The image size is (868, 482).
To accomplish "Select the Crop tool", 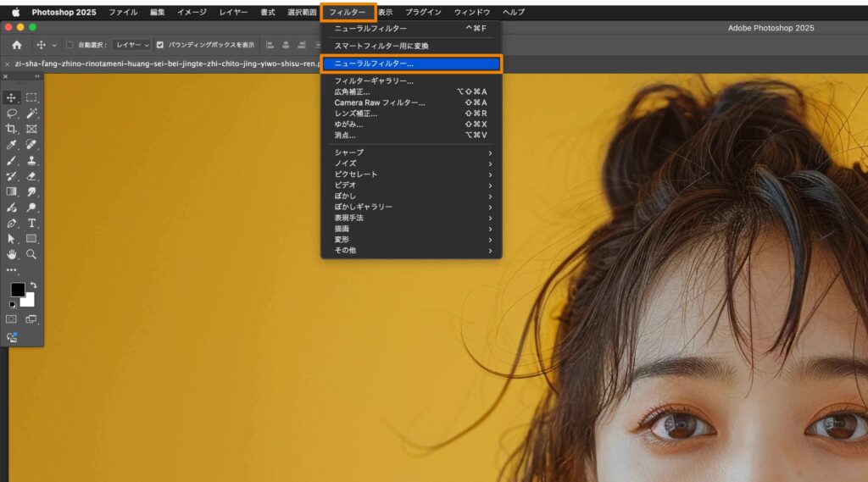I will pyautogui.click(x=12, y=129).
